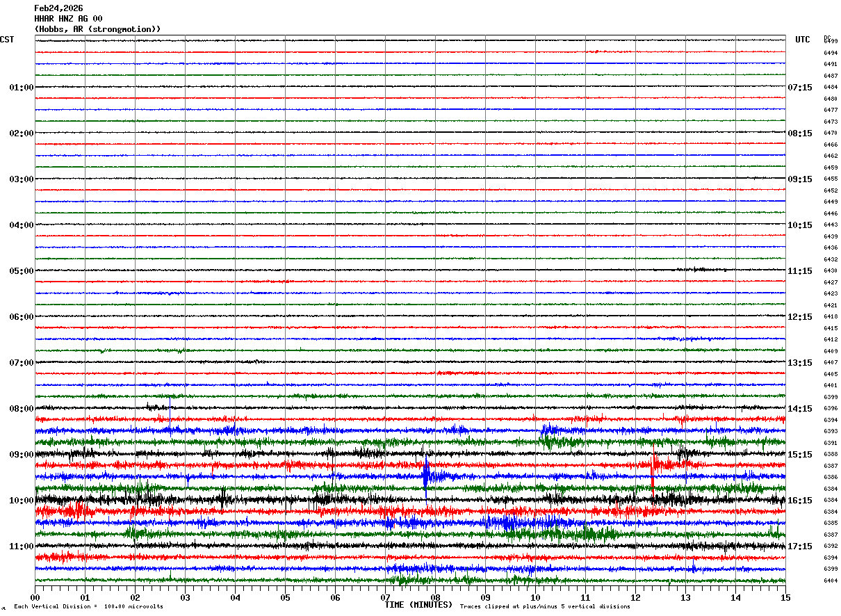The height and width of the screenshot is (616, 841).
Task: Click minute axis tick 02
Action: 135,597
